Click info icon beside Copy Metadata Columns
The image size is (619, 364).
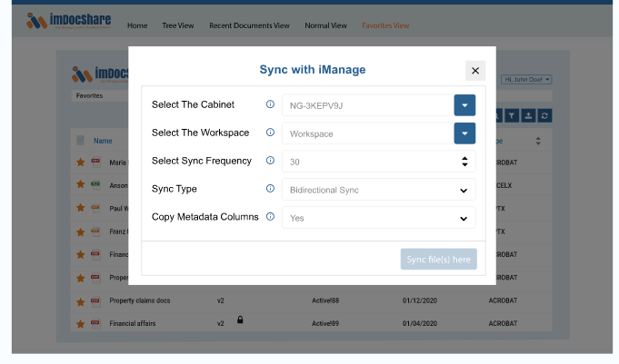(x=270, y=217)
